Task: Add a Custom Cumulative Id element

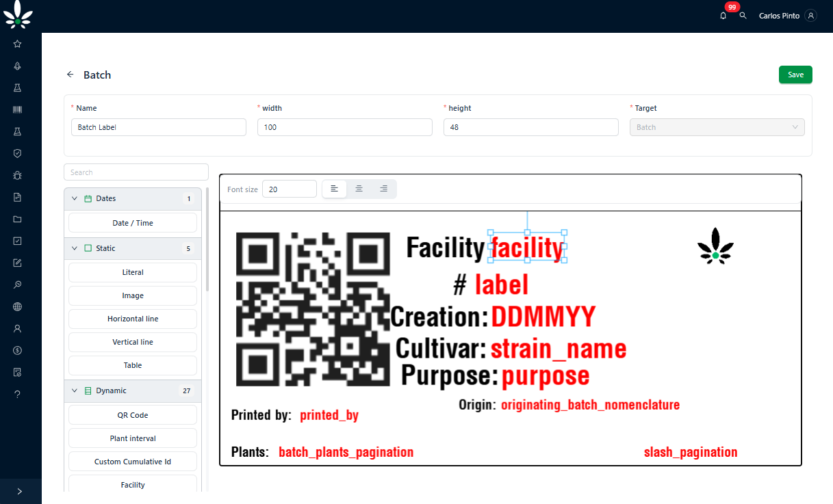Action: tap(133, 462)
